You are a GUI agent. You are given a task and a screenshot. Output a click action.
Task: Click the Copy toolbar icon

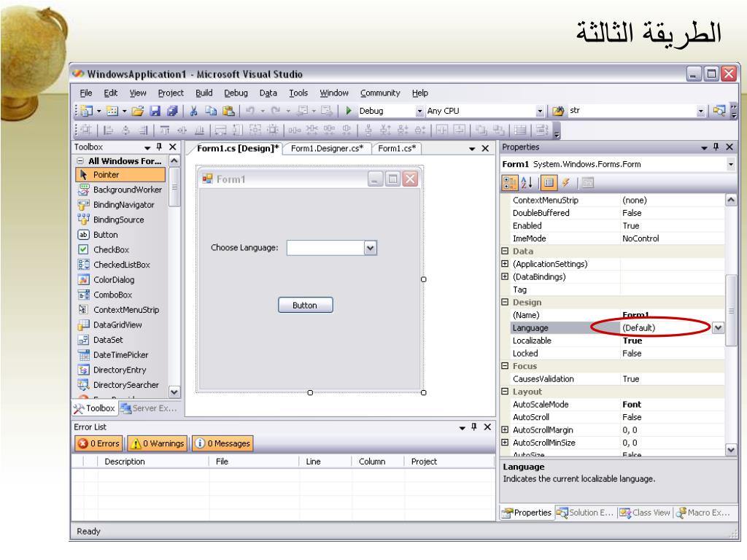(x=211, y=111)
